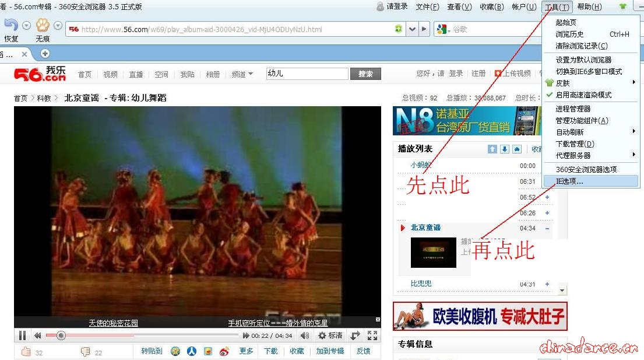Click the video player volume speaker icon

point(304,335)
